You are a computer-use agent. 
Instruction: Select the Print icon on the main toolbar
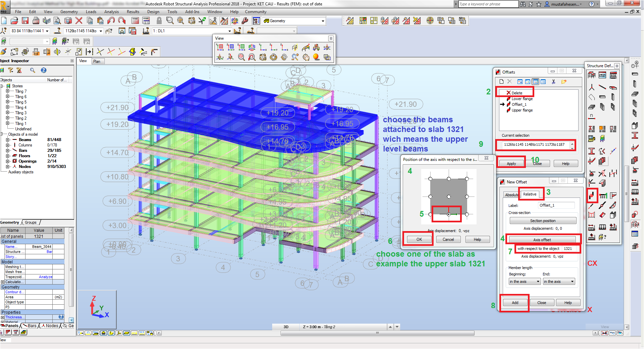pyautogui.click(x=36, y=20)
